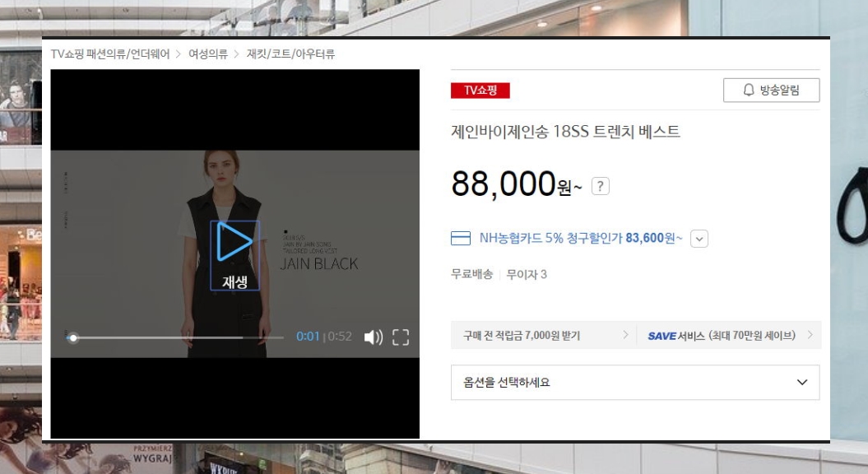Go to 여성의류 breadcrumb category
This screenshot has width=868, height=474.
tap(208, 53)
